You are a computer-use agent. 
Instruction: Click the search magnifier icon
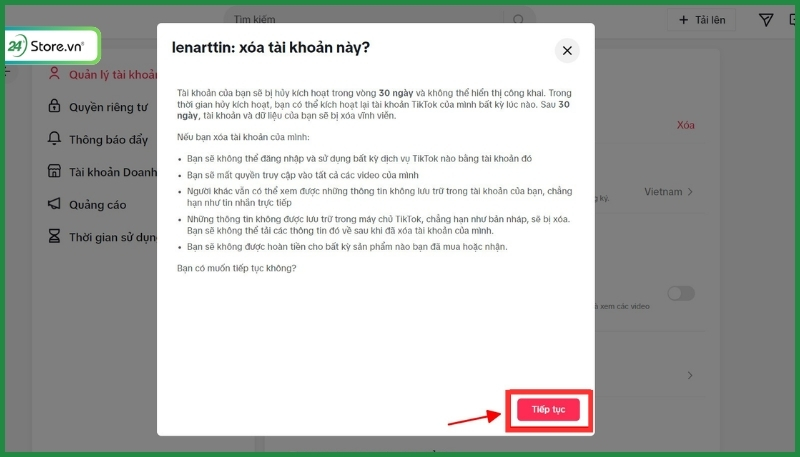518,19
